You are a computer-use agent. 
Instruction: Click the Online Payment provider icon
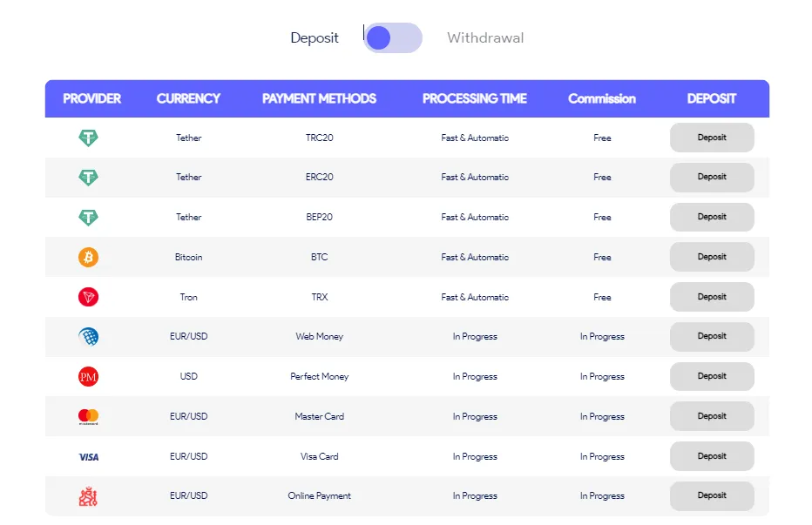pos(88,496)
